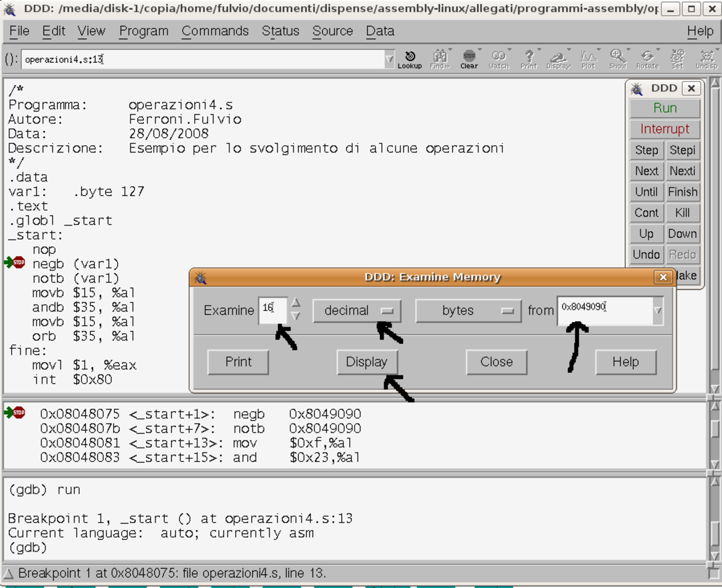722x588 pixels.
Task: Open the argument field history dropdown
Action: [389, 59]
